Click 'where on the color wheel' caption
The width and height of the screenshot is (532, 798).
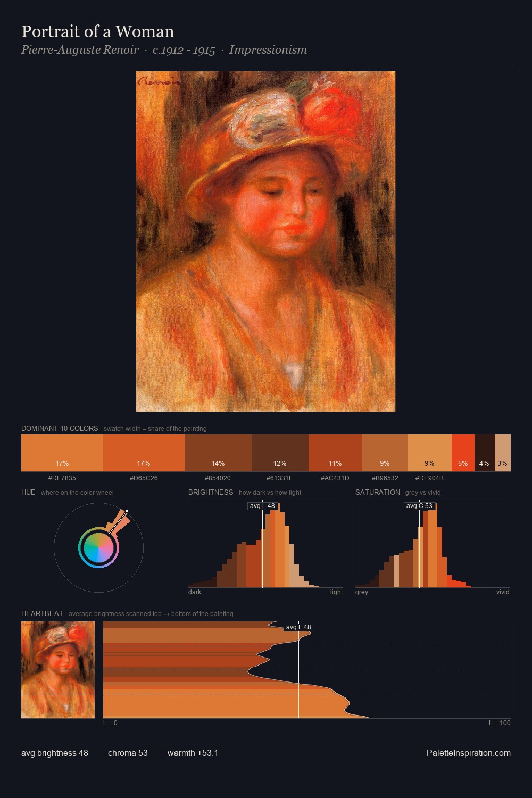point(77,493)
